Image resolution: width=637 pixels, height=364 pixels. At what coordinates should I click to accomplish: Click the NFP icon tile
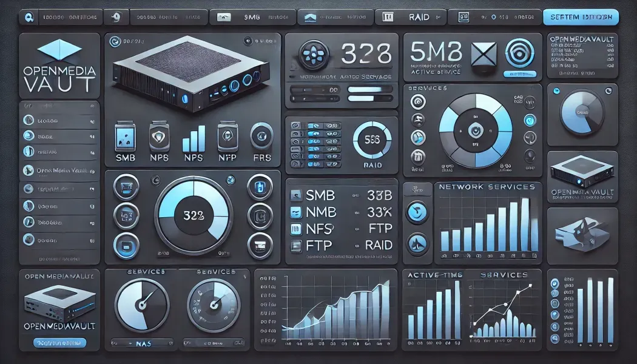tap(227, 136)
